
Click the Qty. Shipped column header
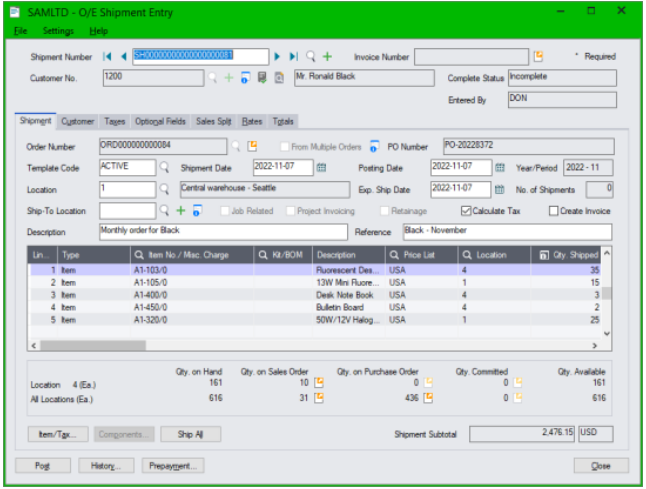click(x=566, y=255)
